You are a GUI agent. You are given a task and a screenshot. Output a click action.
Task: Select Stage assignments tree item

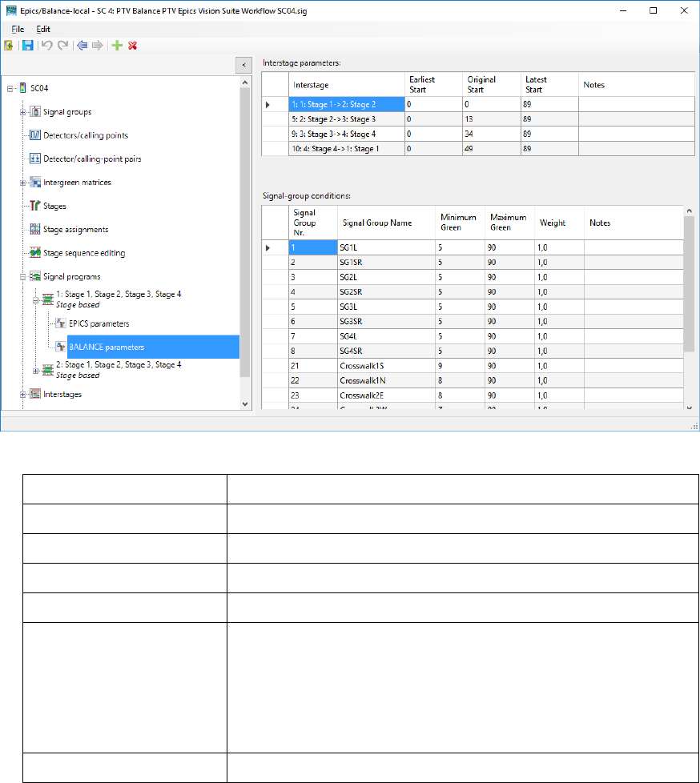76,229
